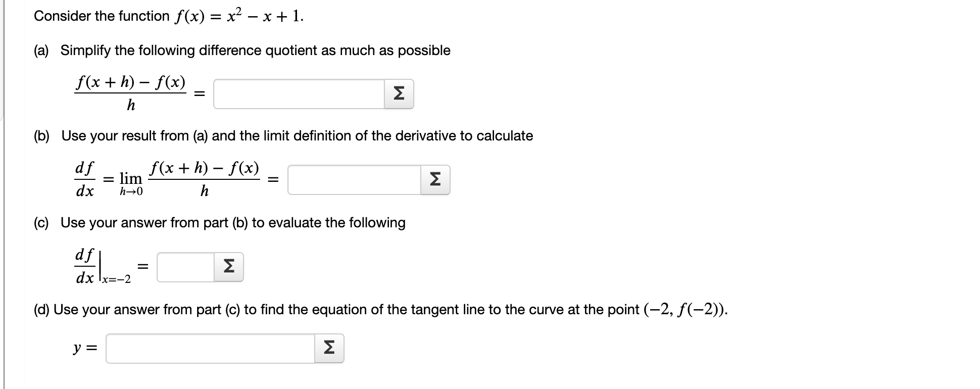The width and height of the screenshot is (980, 389).
Task: Open the formula palette for the difference quotient
Action: click(399, 94)
